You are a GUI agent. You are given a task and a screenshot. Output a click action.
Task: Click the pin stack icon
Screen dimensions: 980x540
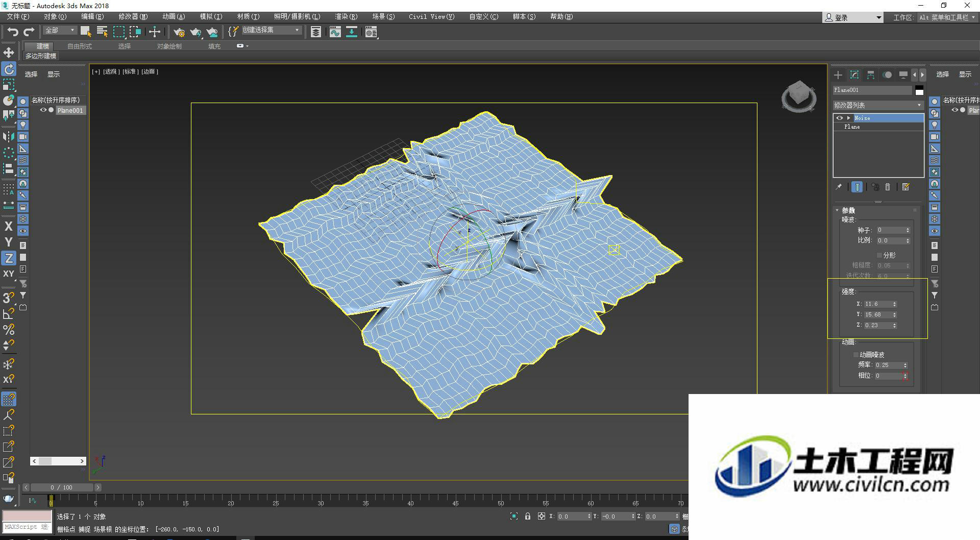[839, 187]
